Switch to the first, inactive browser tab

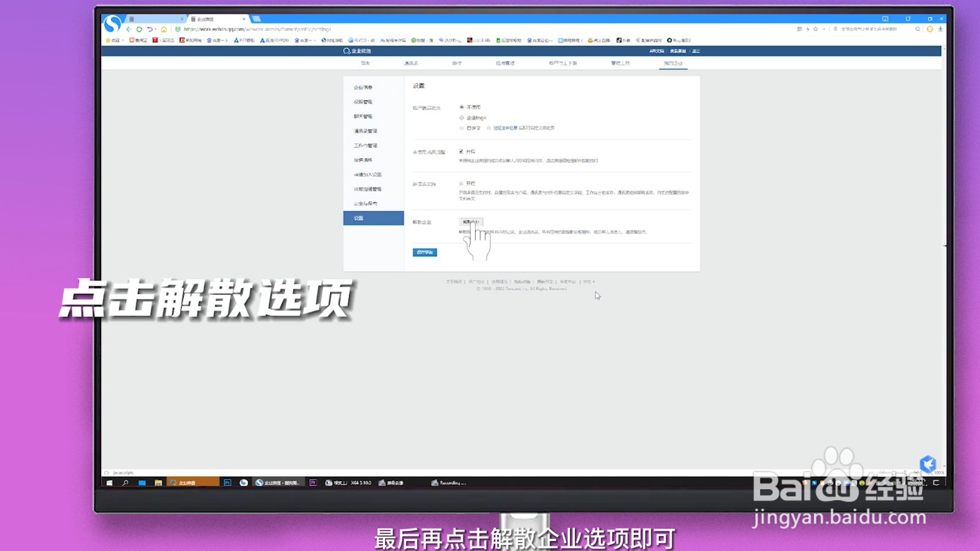(156, 19)
